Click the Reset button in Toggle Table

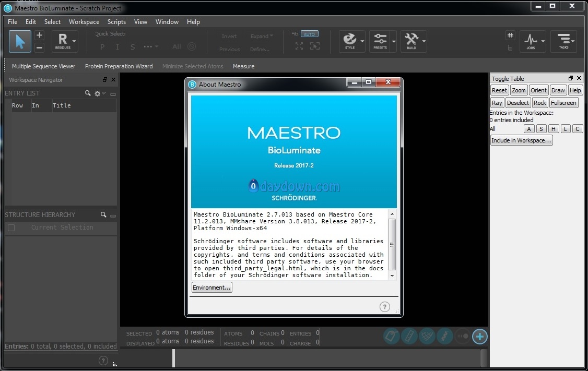pos(500,90)
